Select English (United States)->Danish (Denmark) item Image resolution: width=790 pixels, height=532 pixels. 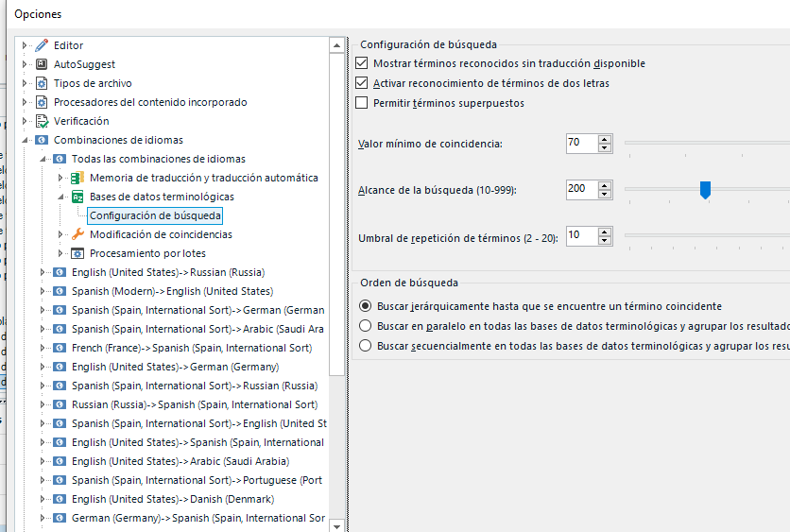(x=173, y=499)
